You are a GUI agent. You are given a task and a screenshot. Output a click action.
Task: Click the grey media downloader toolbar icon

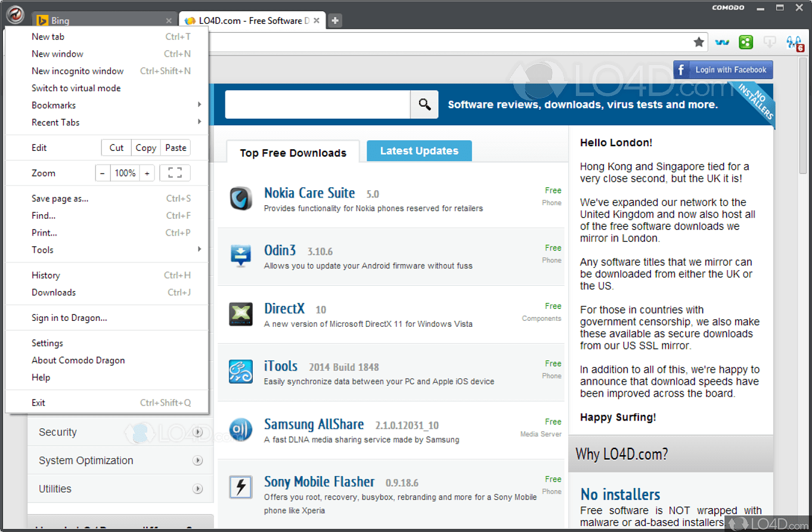[x=770, y=42]
